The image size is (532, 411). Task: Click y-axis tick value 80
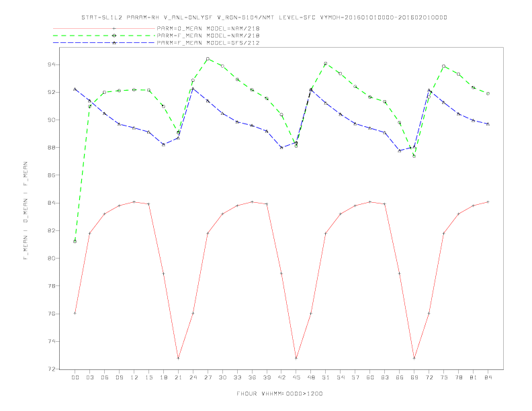pos(52,259)
